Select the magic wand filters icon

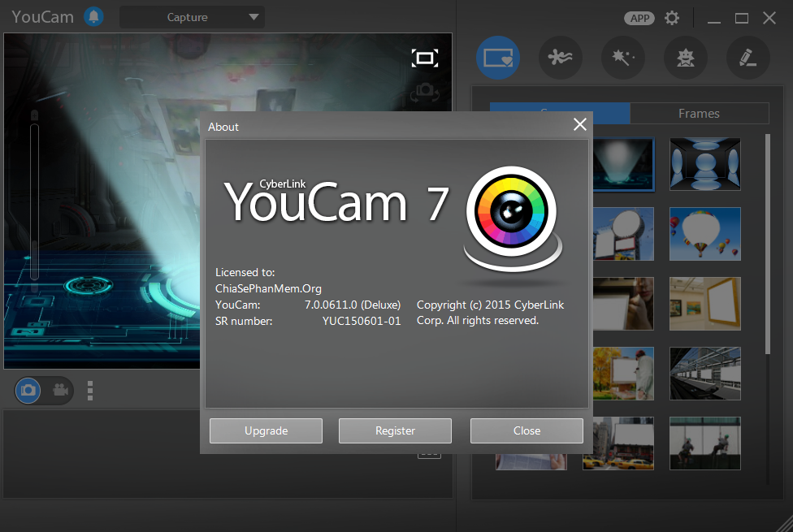[x=622, y=58]
